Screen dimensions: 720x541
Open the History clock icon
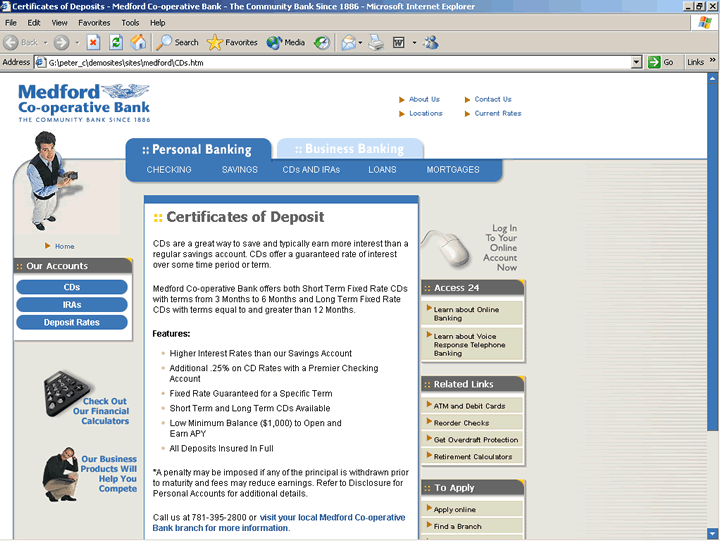[x=321, y=43]
